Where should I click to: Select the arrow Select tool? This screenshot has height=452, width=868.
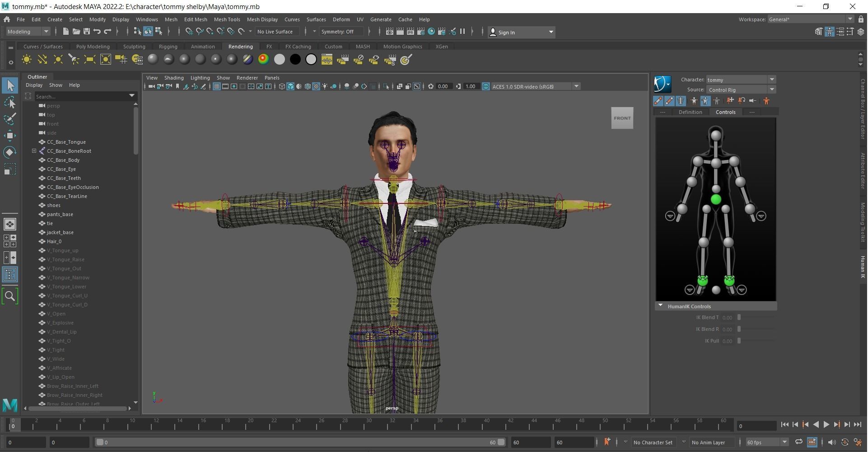point(10,85)
